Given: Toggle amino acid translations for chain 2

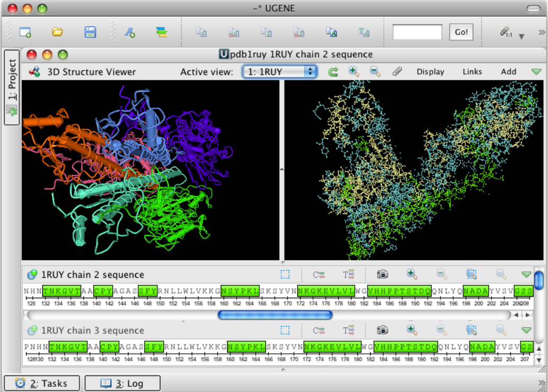Looking at the screenshot, I should click(350, 274).
